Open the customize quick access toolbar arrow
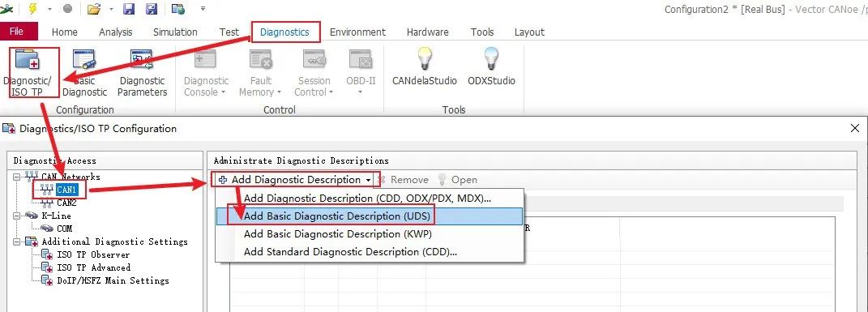 pyautogui.click(x=203, y=9)
